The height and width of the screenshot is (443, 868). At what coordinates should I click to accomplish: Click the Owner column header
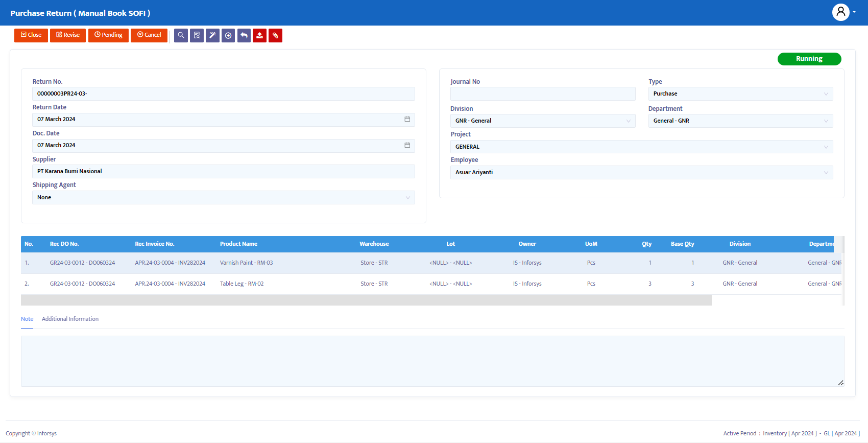[527, 244]
